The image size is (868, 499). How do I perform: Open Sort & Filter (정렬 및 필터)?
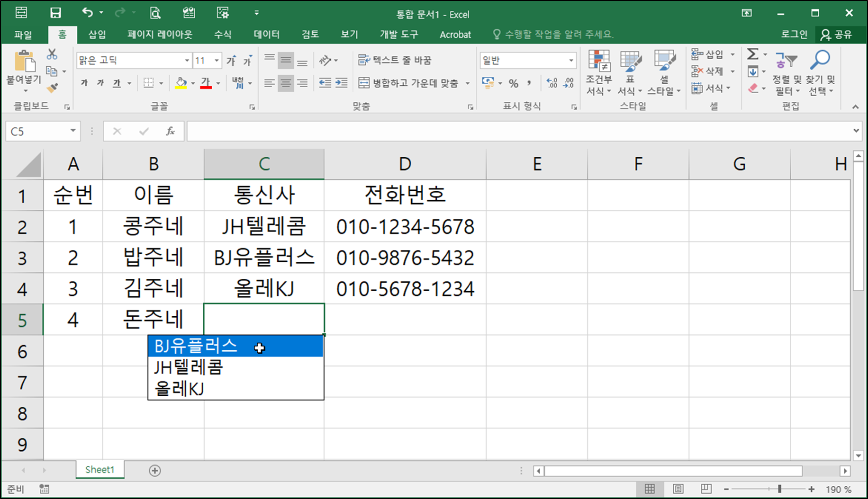pyautogui.click(x=787, y=72)
